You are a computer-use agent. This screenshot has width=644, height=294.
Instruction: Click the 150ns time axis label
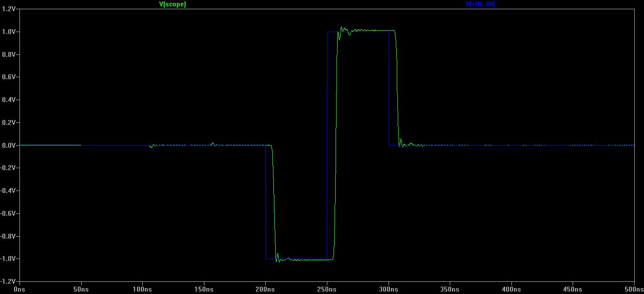click(204, 289)
